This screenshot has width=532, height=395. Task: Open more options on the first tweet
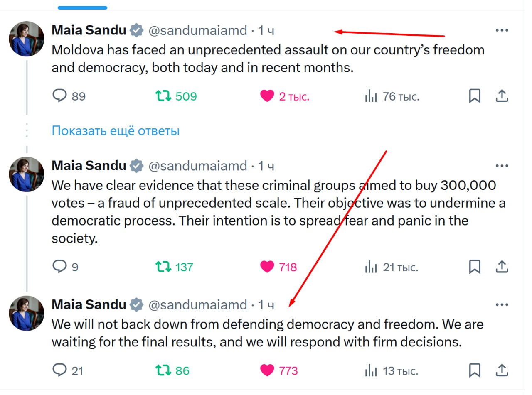point(502,30)
